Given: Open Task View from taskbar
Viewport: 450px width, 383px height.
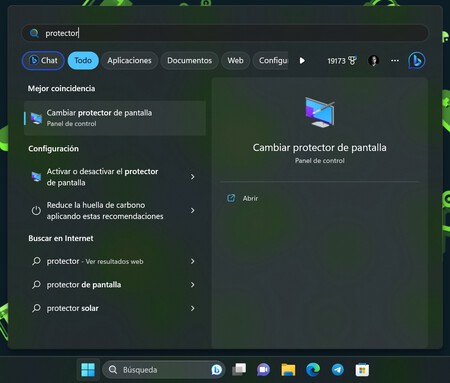Looking at the screenshot, I should click(239, 370).
